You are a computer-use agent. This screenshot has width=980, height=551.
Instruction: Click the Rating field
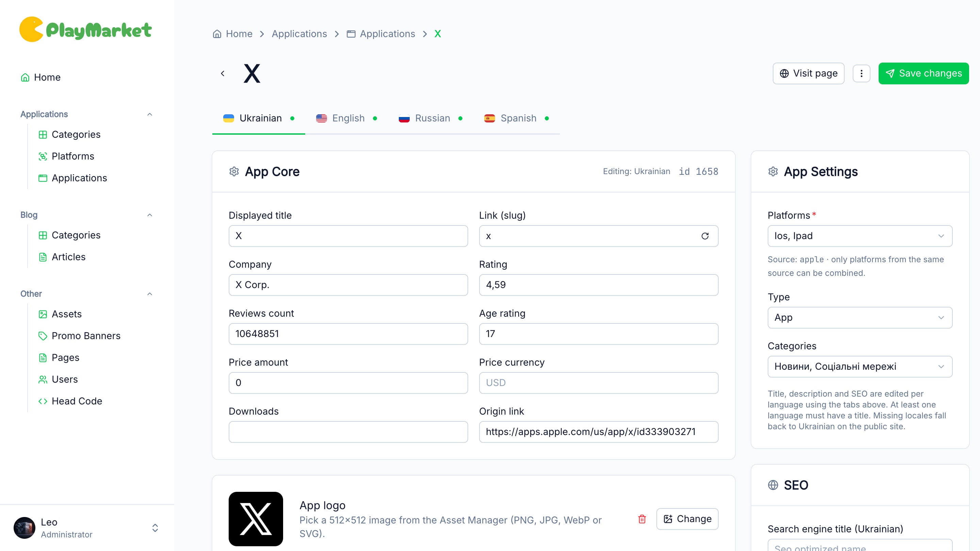tap(599, 285)
